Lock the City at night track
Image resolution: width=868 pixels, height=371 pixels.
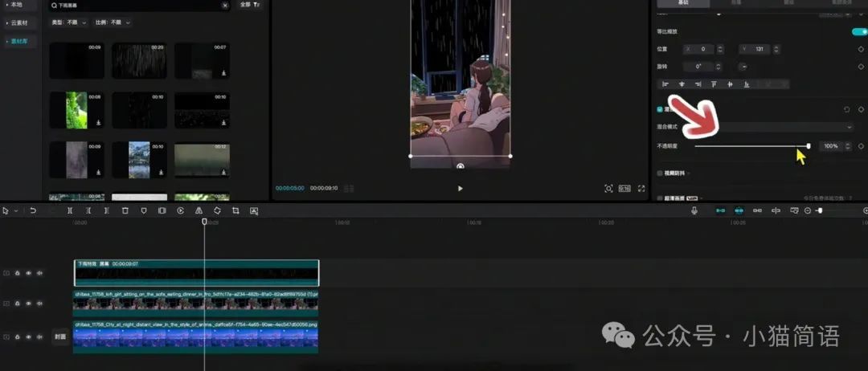point(17,336)
